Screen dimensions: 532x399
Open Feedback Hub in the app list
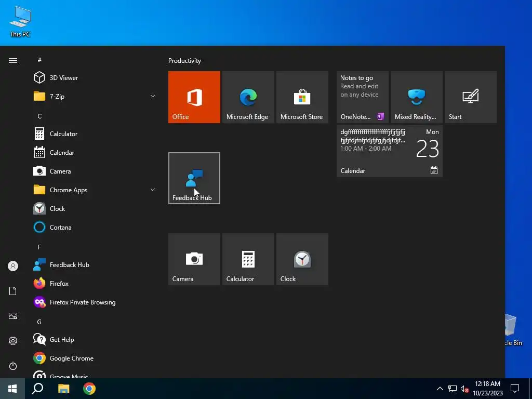95,264
